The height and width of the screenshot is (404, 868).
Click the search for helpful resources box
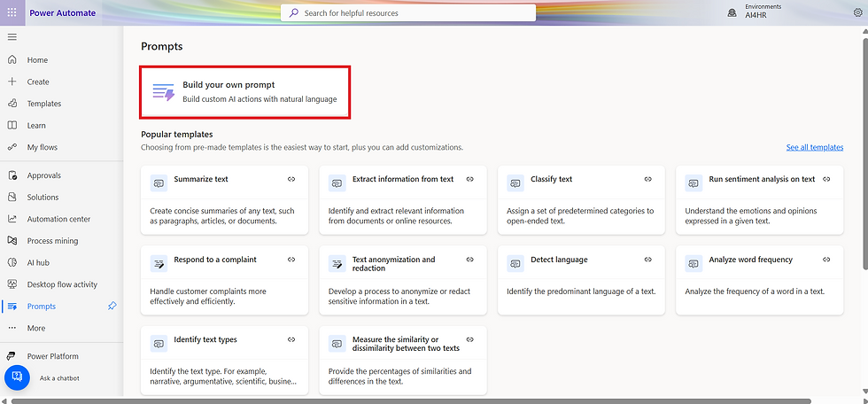click(408, 12)
